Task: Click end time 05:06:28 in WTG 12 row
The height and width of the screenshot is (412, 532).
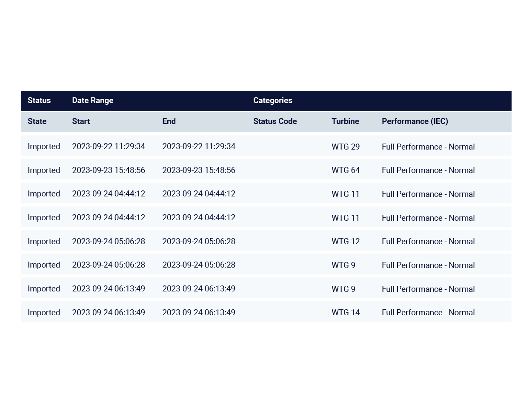Action: [199, 242]
